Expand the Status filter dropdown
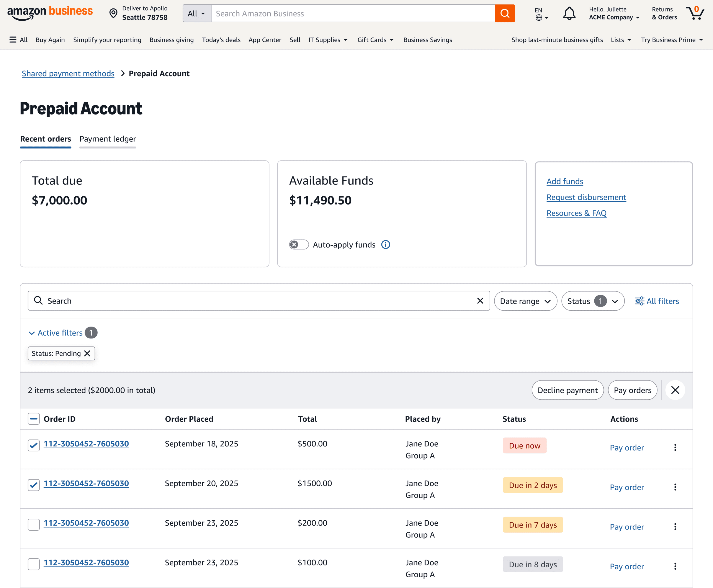Viewport: 713px width, 588px height. point(593,301)
